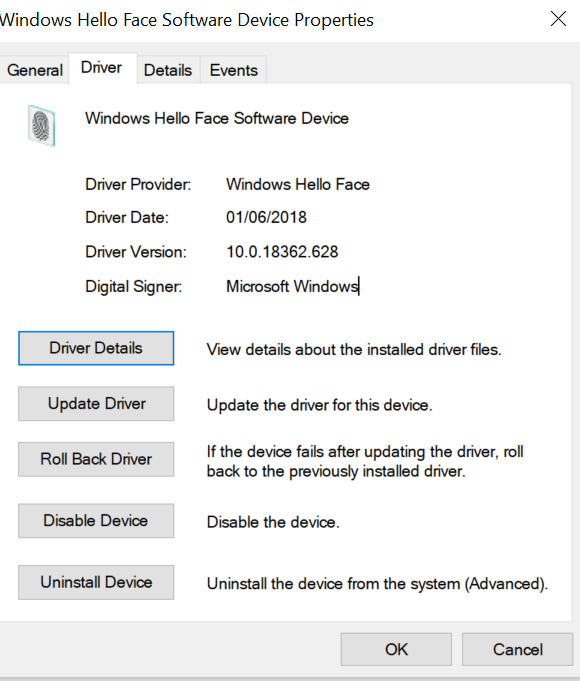
Task: Click the Driver Details button
Action: (96, 348)
